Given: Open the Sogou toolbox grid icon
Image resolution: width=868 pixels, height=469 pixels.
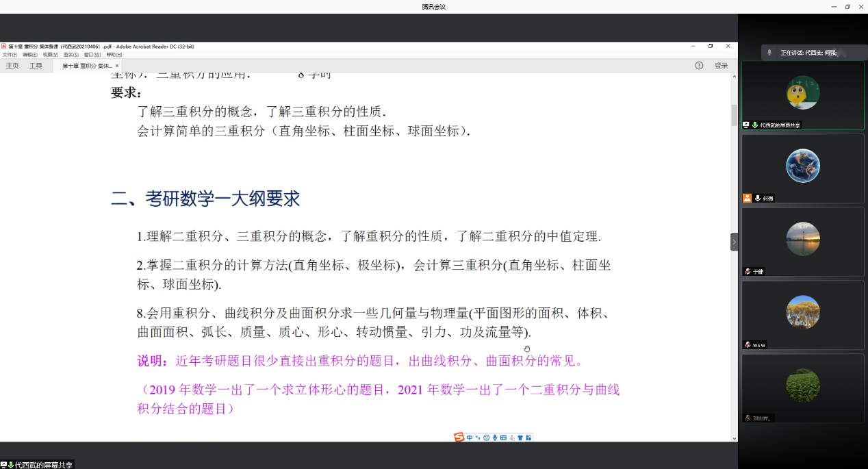Looking at the screenshot, I should pos(528,438).
